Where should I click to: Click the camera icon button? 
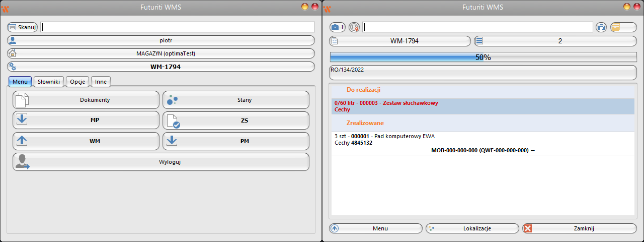point(601,27)
